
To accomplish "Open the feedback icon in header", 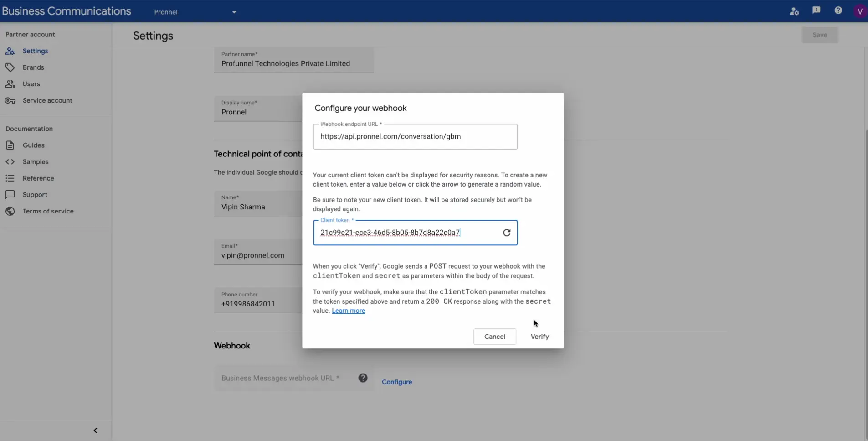I will click(816, 10).
